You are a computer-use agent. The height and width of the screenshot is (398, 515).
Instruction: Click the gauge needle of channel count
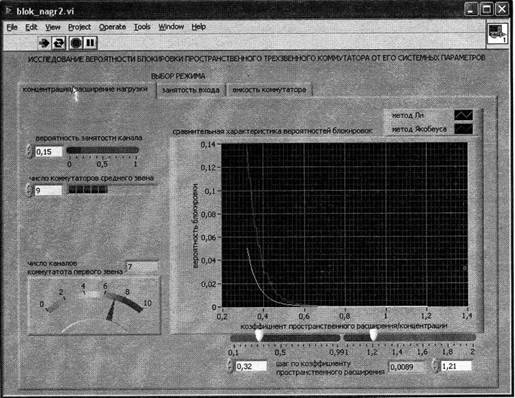click(x=111, y=310)
